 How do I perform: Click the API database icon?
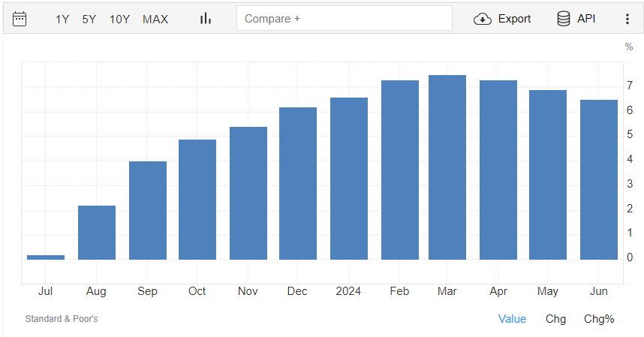click(x=564, y=19)
